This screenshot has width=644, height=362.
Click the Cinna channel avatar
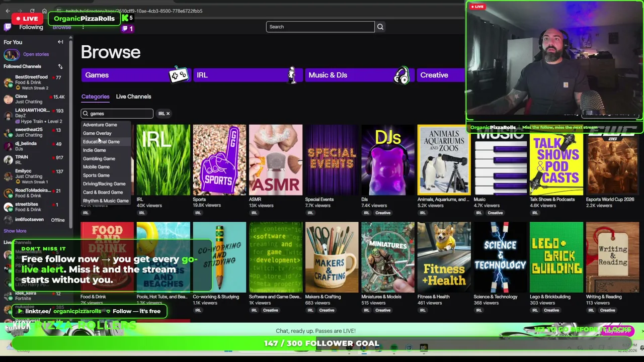tap(8, 99)
